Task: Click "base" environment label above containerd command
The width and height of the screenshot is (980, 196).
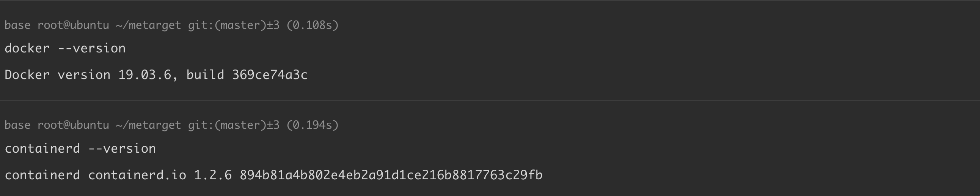Action: point(17,125)
